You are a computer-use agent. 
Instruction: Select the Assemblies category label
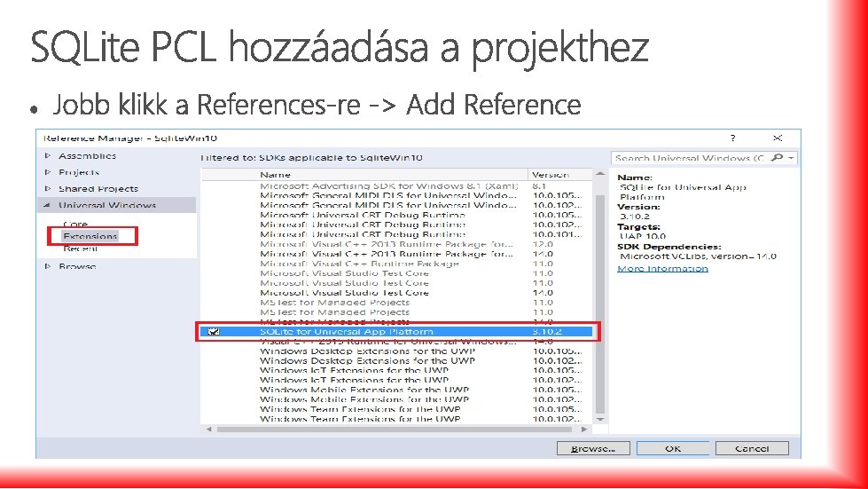88,156
